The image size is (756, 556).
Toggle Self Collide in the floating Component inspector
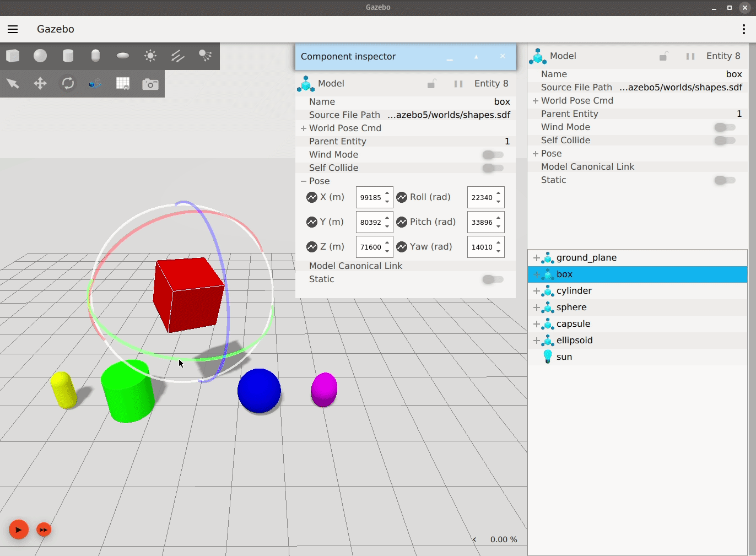point(493,168)
